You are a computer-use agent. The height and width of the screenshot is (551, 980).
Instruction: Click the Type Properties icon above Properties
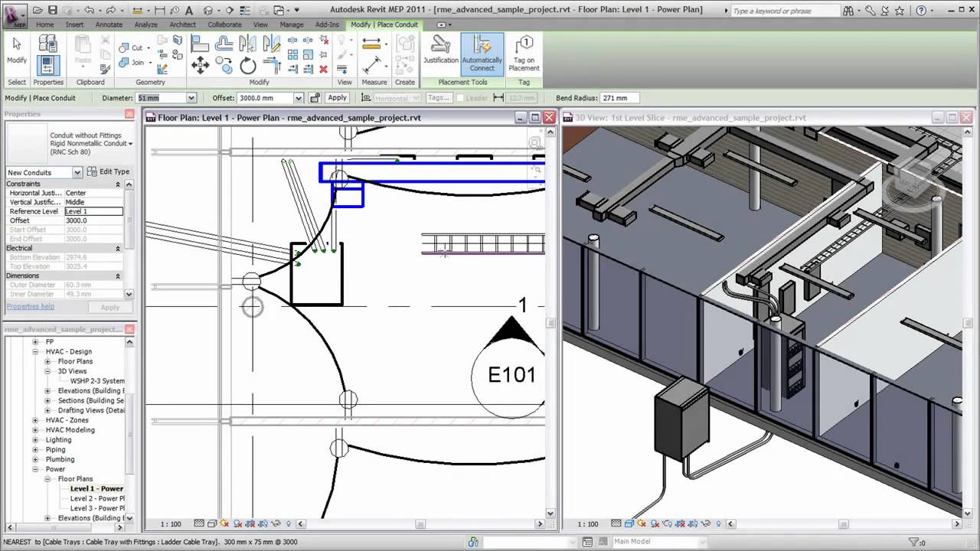(47, 44)
